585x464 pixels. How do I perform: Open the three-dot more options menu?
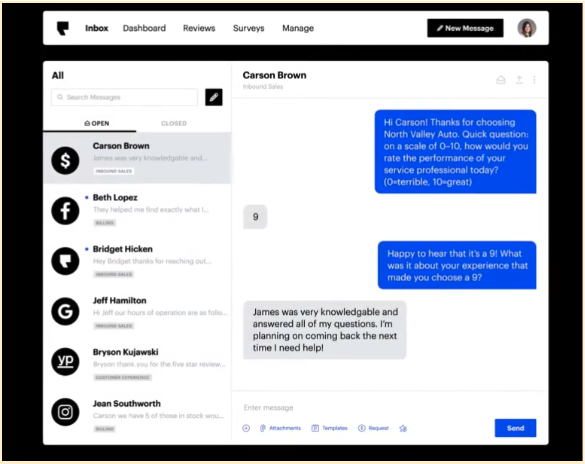534,79
